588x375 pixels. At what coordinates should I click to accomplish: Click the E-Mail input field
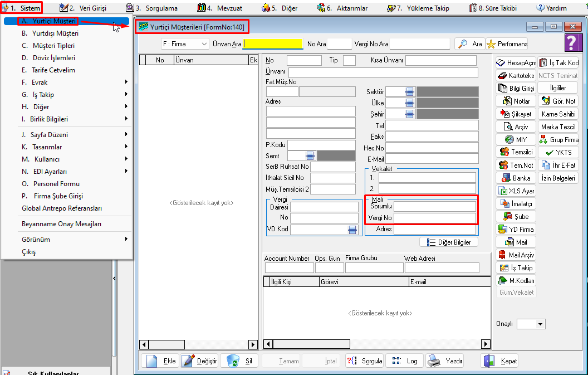(x=432, y=159)
